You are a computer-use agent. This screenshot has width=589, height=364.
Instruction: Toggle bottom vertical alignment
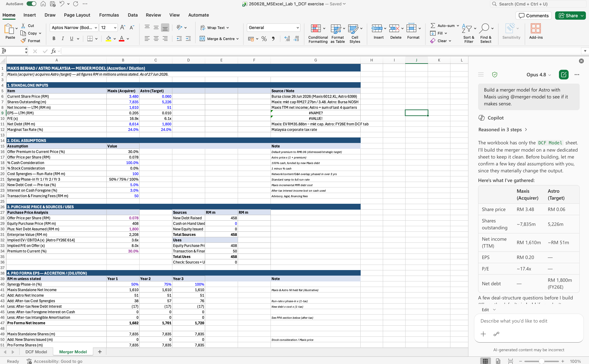(165, 27)
